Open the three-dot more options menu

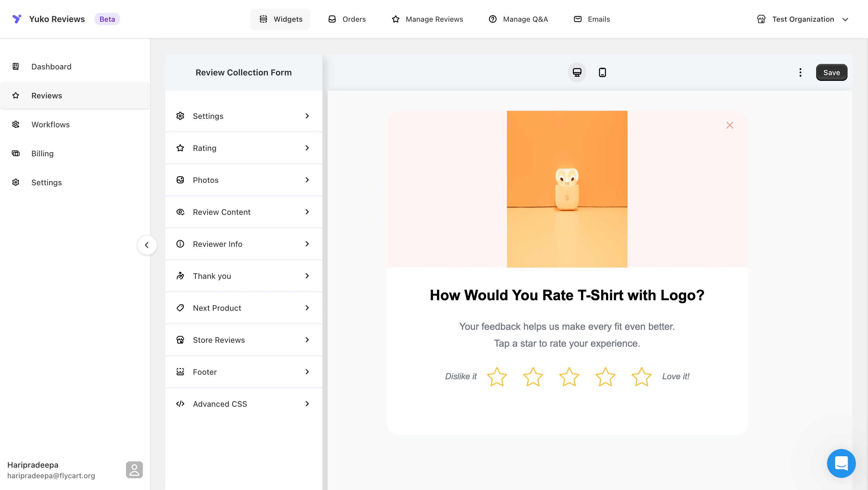pos(800,72)
